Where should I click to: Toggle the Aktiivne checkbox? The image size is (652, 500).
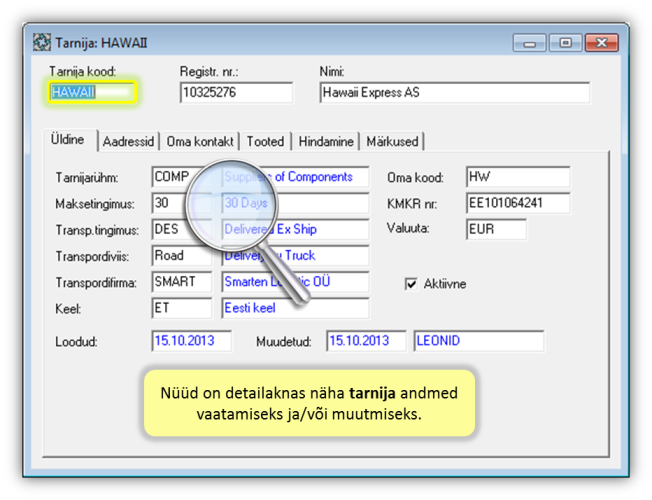410,284
